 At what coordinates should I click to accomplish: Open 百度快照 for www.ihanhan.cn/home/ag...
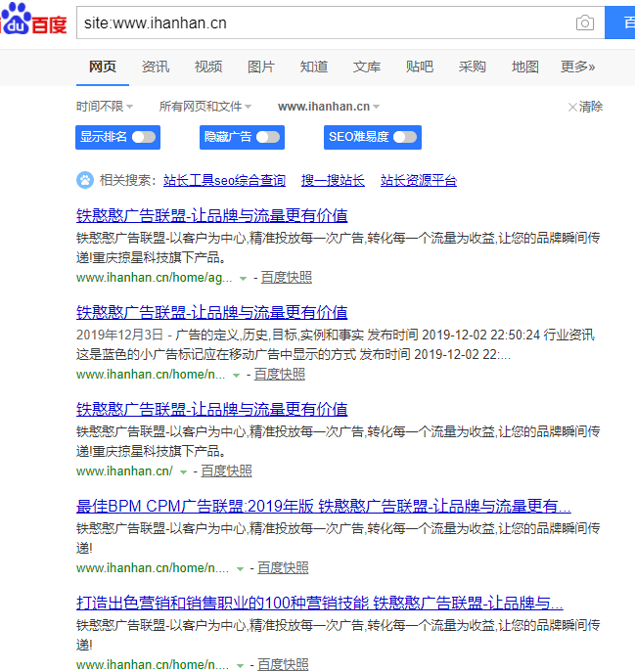pos(287,278)
